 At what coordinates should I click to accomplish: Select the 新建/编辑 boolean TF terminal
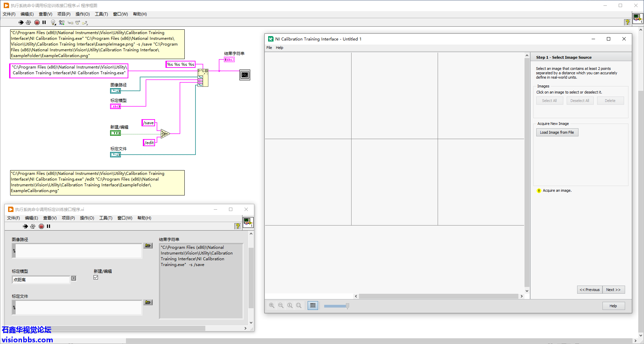(x=115, y=133)
